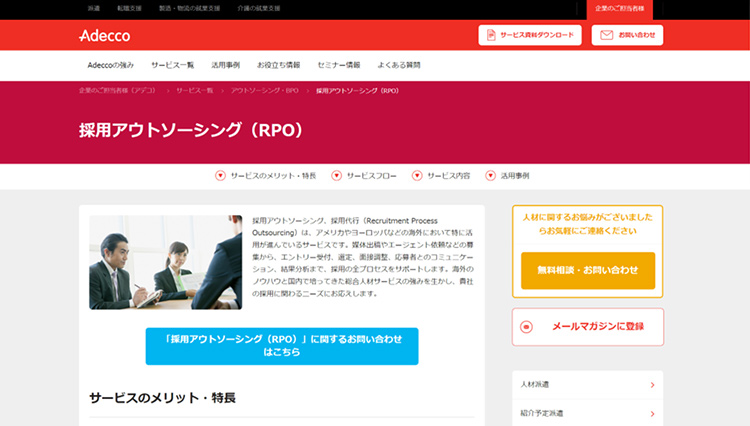Click the down-arrow icon beside 活用事例 anchor
The image size is (750, 426).
(x=491, y=176)
